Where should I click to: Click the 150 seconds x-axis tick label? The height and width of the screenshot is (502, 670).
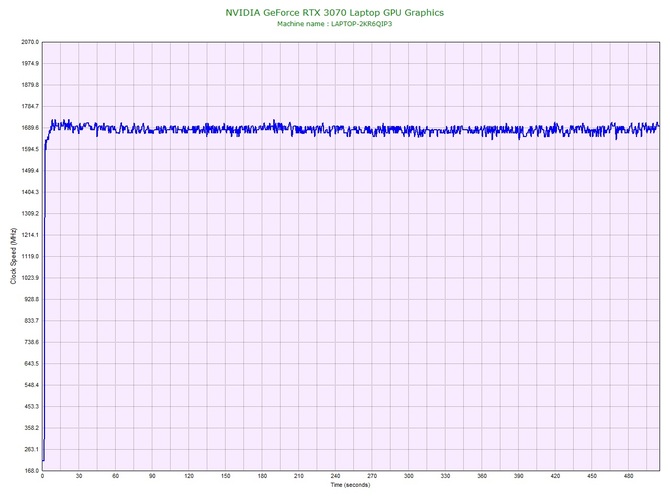226,476
